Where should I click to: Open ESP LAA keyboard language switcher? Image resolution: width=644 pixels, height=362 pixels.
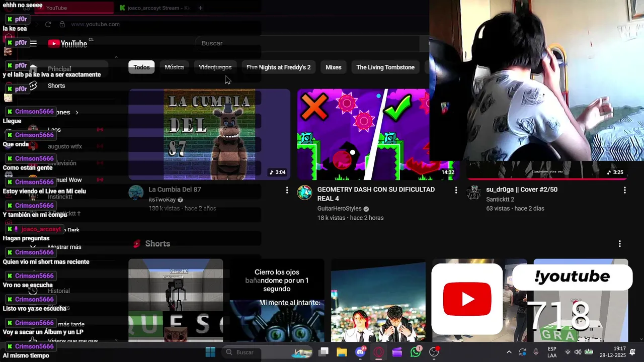(552, 352)
